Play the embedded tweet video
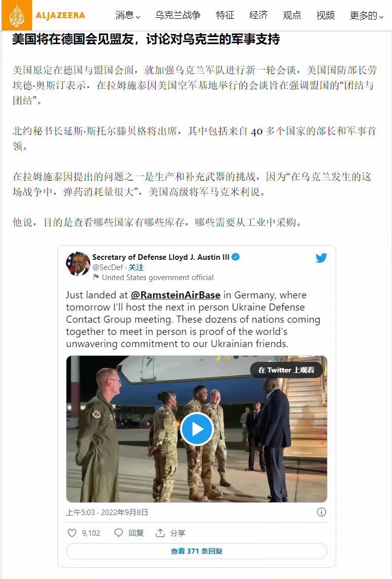Screen dimensions: 392x579 point(197,429)
